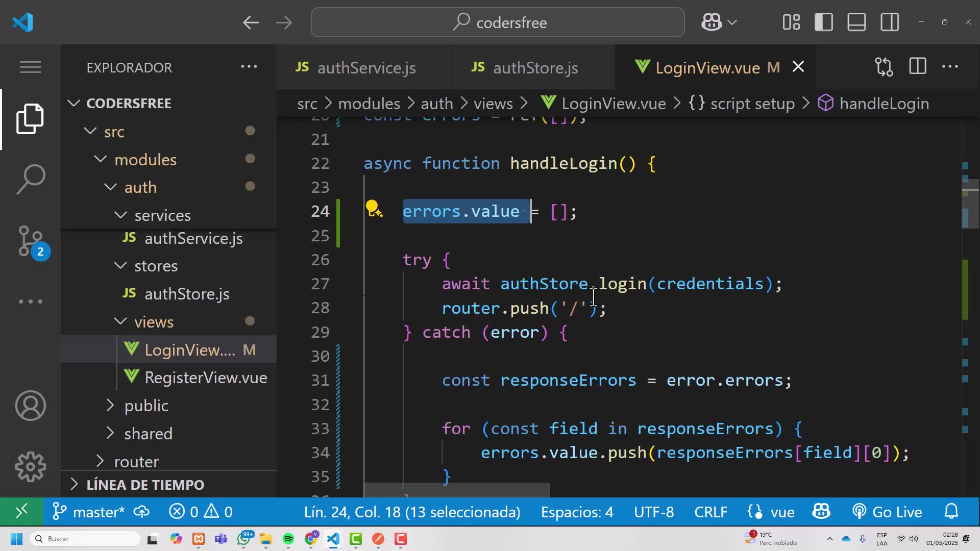The image size is (980, 551).
Task: Change encoding via UTF-8 indicator
Action: point(654,512)
